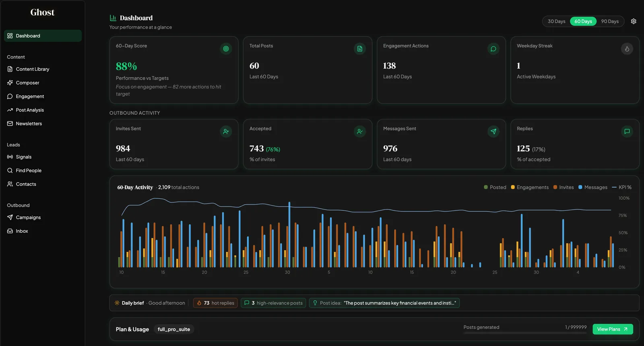Open Newsletters section

43,124
